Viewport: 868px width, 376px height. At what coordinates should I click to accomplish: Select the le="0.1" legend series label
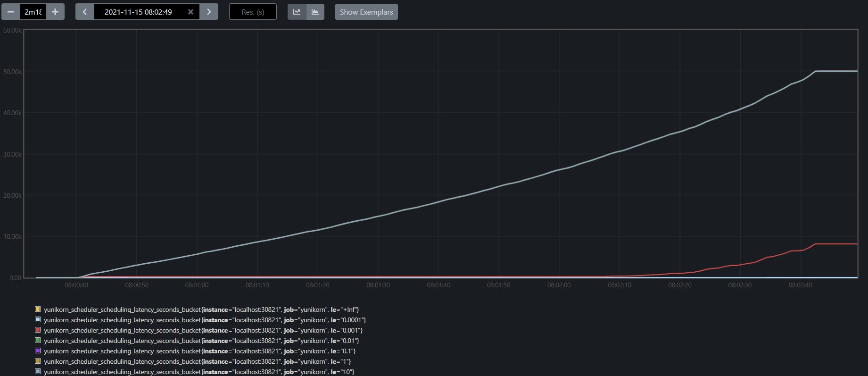pyautogui.click(x=199, y=351)
